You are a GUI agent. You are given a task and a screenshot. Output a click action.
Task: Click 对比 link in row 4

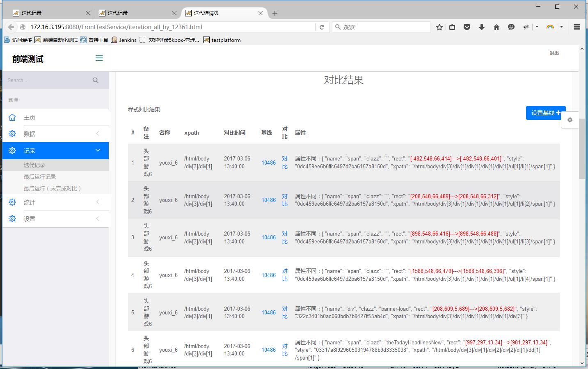coord(285,275)
